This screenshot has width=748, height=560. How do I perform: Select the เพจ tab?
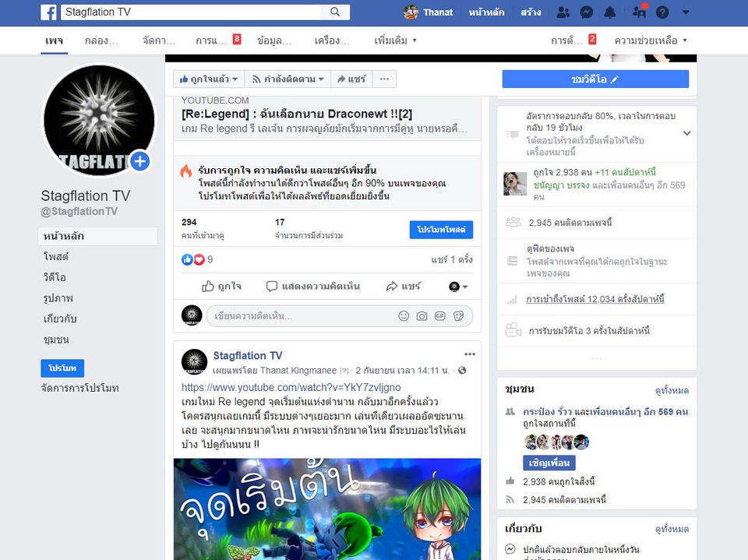[x=54, y=41]
